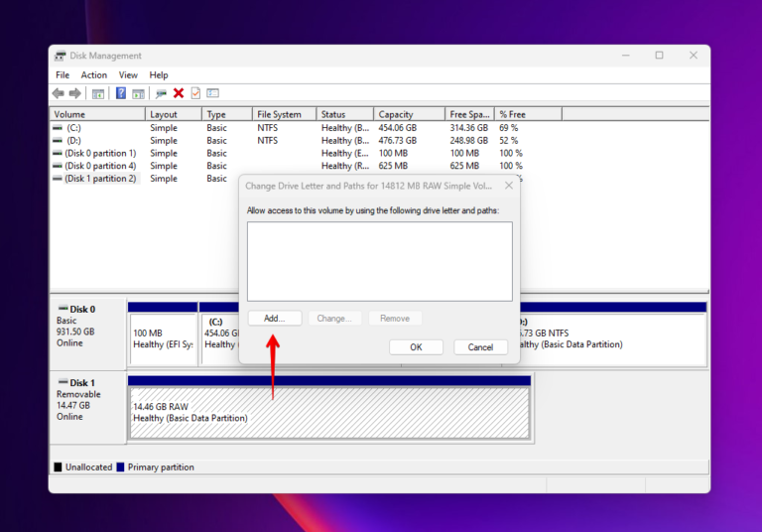762x532 pixels.
Task: Select the 14.46 GB RAW partition block
Action: click(328, 411)
